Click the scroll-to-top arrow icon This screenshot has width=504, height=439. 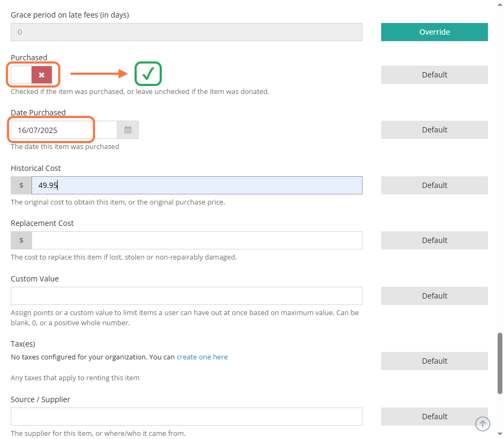point(483,424)
